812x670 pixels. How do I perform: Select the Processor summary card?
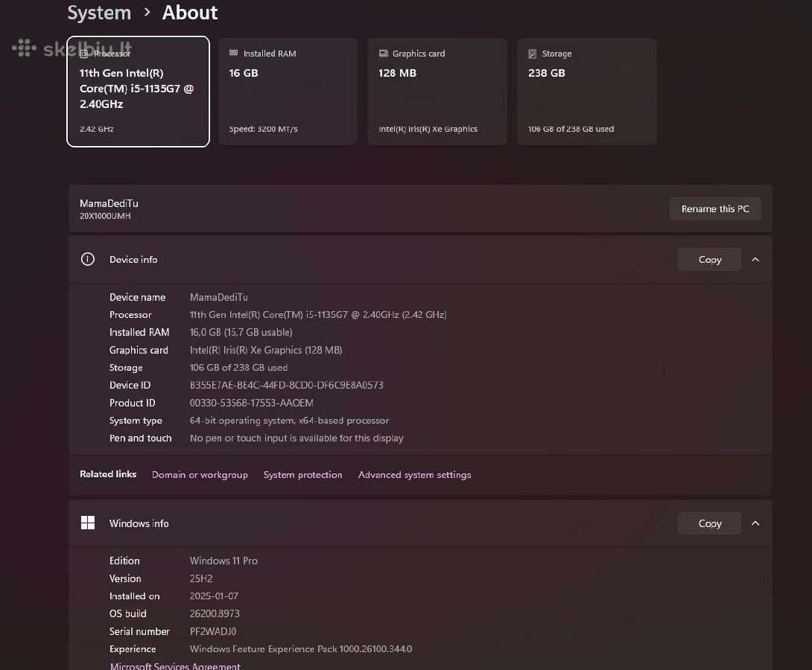[x=139, y=92]
